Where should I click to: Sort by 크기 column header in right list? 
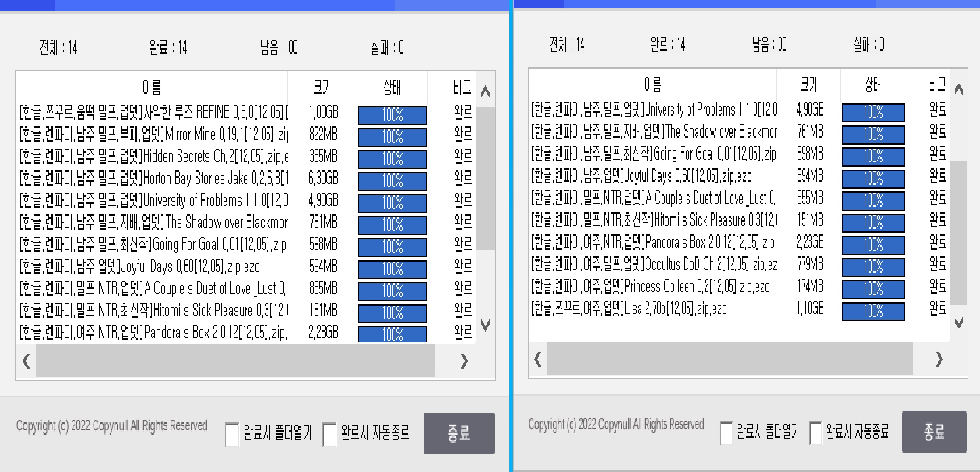[808, 84]
